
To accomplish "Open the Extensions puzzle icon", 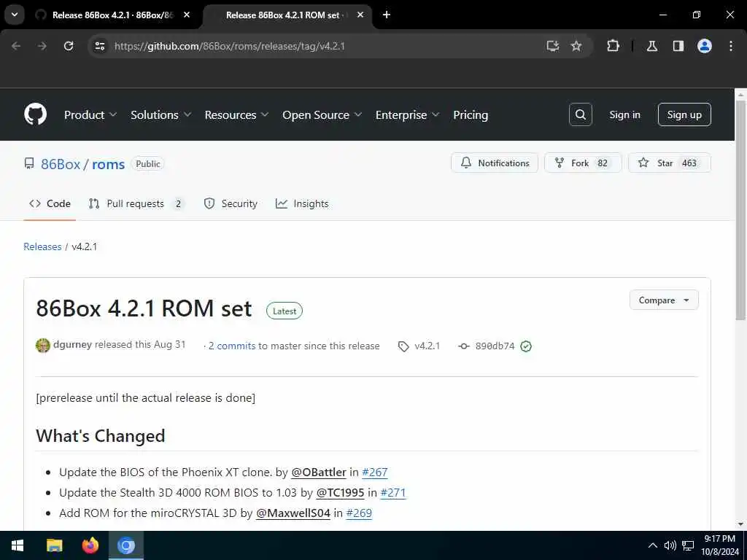I will 613,46.
